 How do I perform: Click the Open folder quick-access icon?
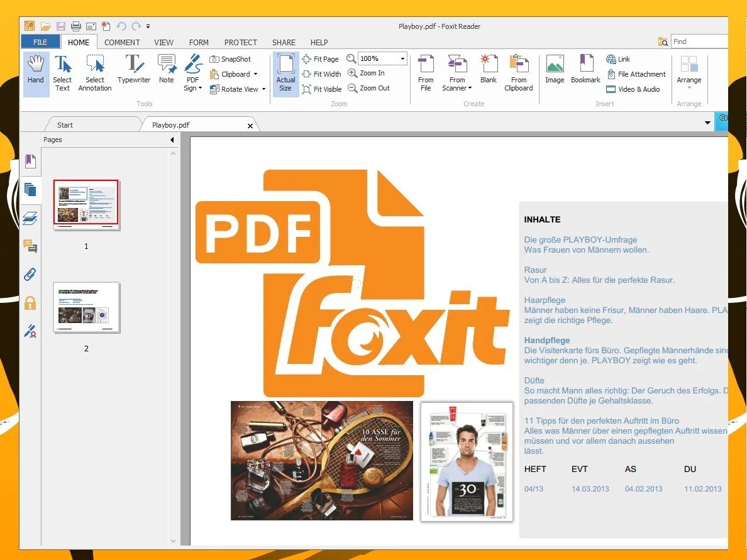coord(46,26)
